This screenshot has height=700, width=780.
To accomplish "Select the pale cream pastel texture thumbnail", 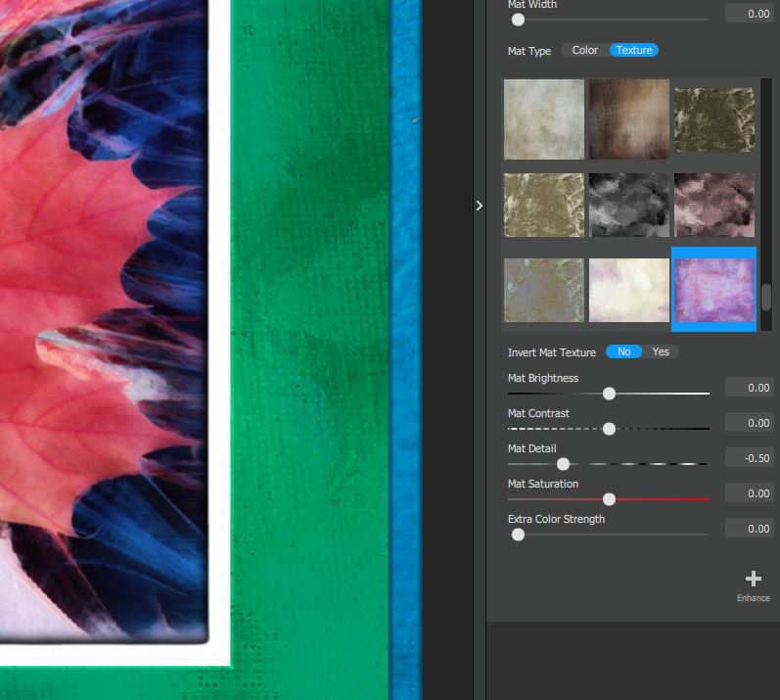I will pyautogui.click(x=628, y=290).
